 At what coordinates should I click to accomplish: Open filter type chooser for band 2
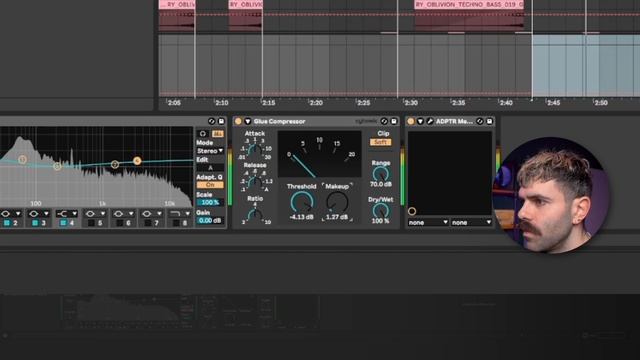tap(11, 213)
